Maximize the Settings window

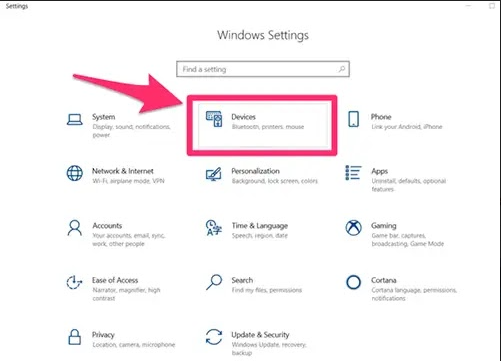[492, 6]
